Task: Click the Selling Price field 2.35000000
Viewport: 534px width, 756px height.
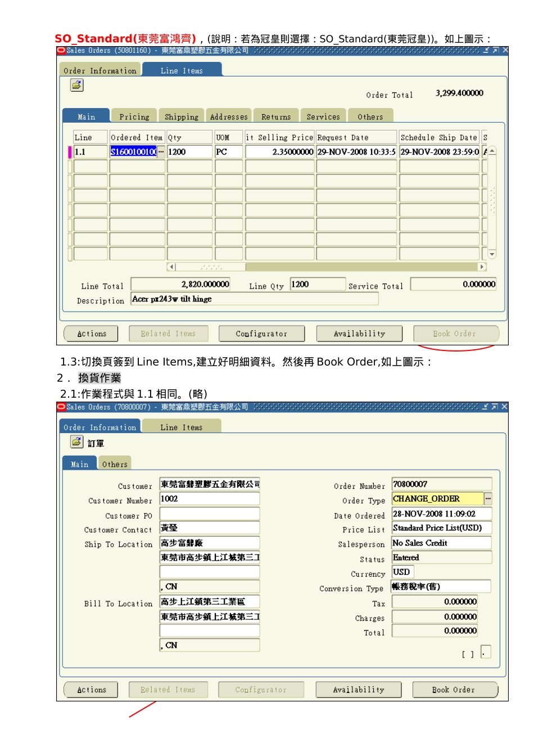Action: (280, 152)
